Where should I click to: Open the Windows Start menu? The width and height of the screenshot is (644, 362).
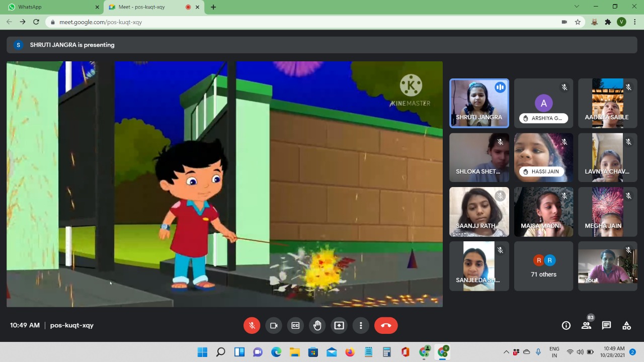[x=202, y=352]
